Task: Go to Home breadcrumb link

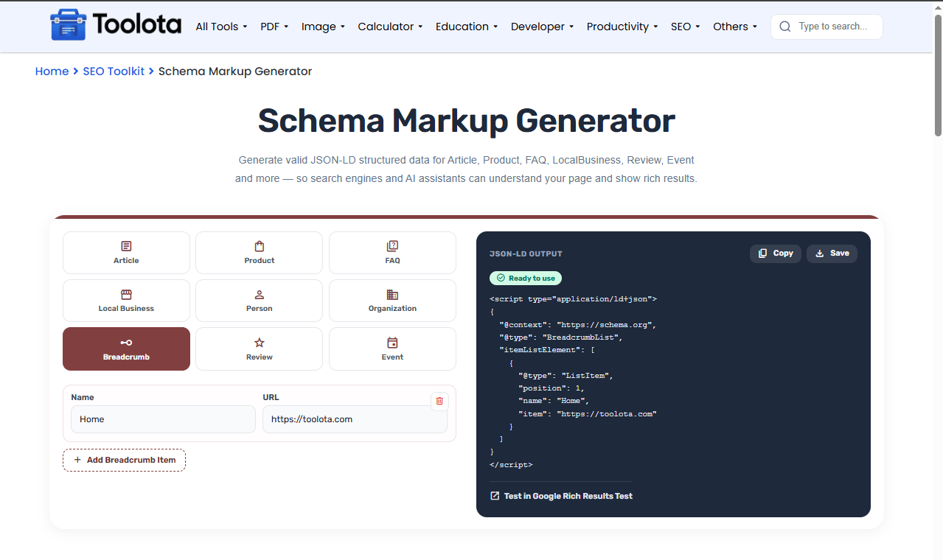Action: [52, 71]
